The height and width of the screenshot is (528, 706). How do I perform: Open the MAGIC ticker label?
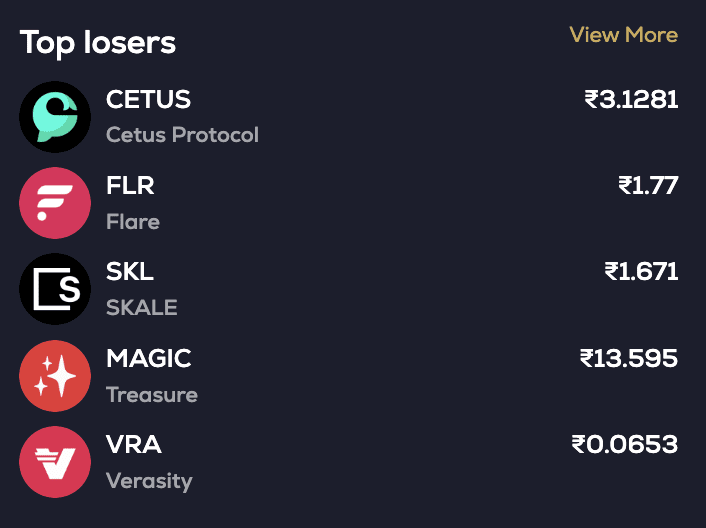[148, 358]
